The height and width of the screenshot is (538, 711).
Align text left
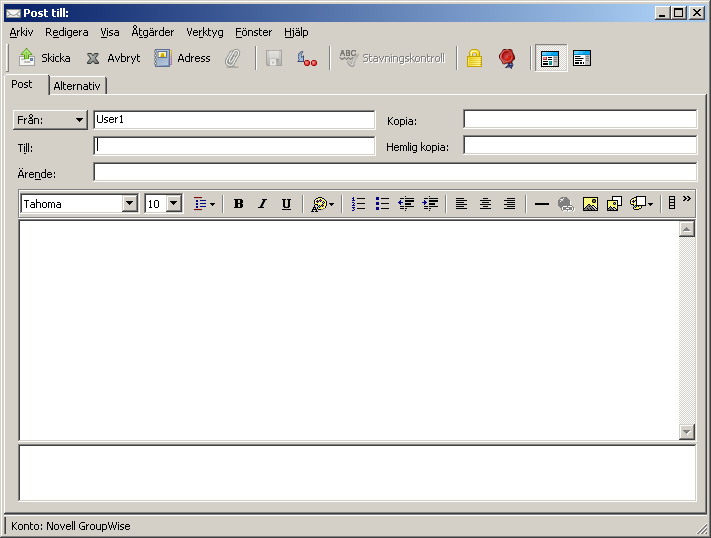[461, 204]
